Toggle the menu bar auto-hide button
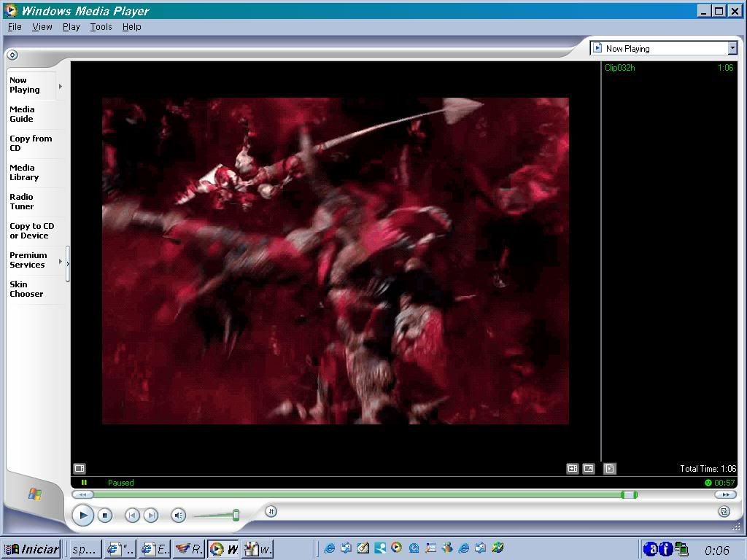 coord(12,55)
